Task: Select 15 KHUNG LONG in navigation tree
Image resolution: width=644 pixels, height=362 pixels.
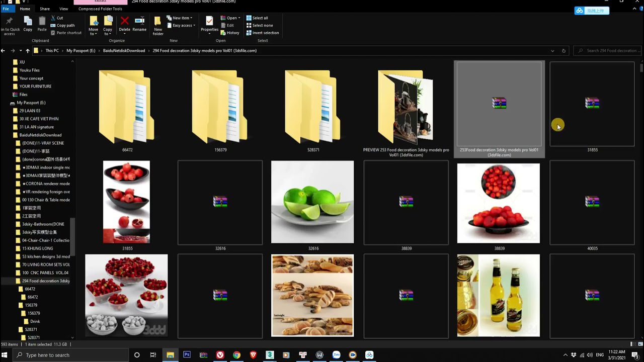Action: click(x=37, y=248)
